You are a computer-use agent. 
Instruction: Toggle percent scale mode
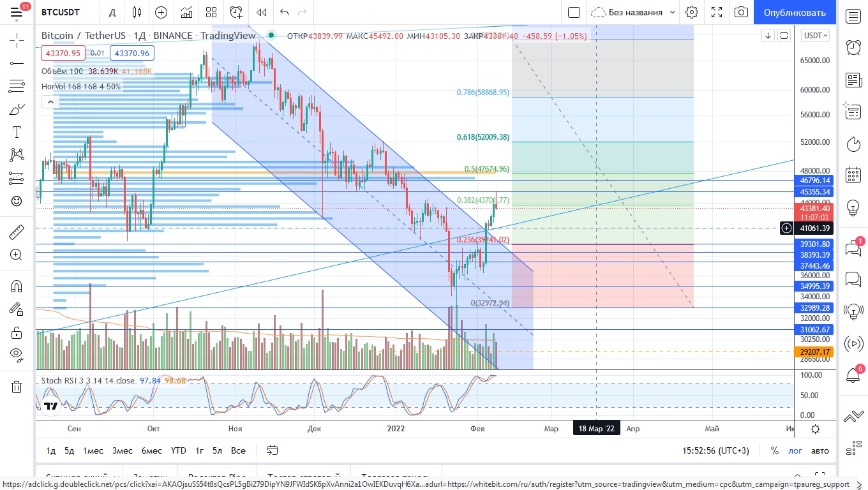774,450
